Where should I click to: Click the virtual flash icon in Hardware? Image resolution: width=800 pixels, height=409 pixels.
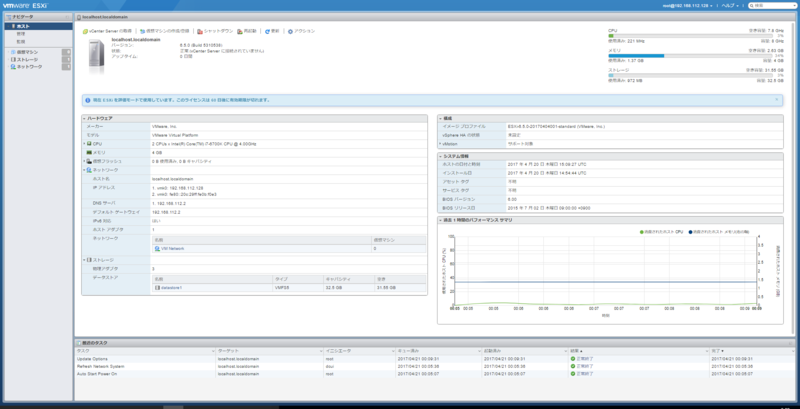pos(89,161)
